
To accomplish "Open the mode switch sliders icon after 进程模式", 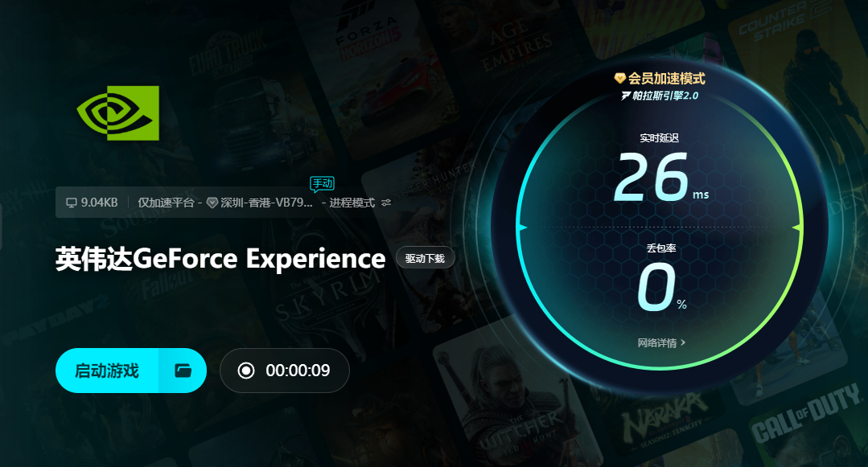I will 386,203.
